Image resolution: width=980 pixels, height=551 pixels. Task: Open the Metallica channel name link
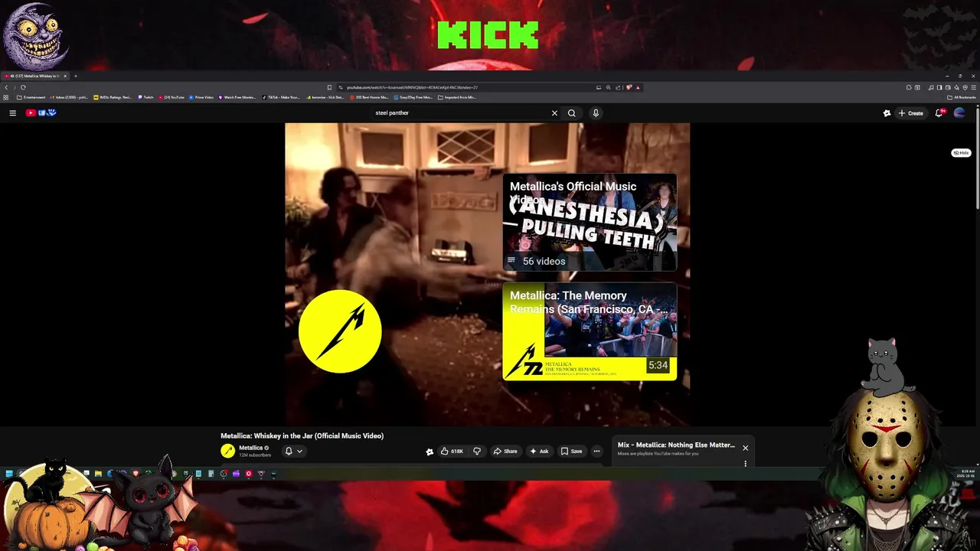pos(250,448)
